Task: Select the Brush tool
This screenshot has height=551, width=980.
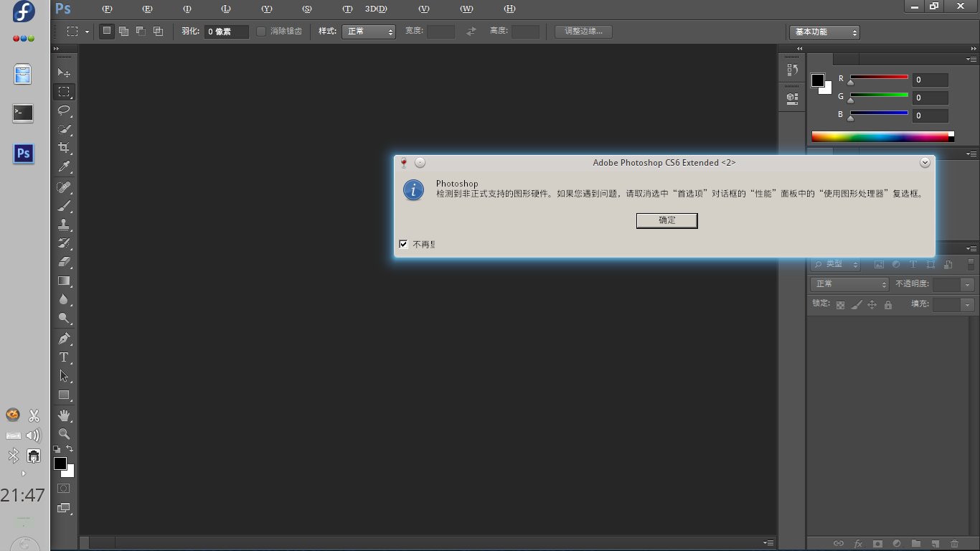Action: [x=64, y=206]
